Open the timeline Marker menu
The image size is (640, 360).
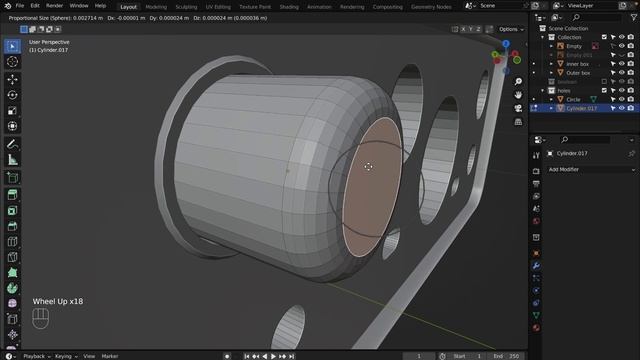point(110,356)
